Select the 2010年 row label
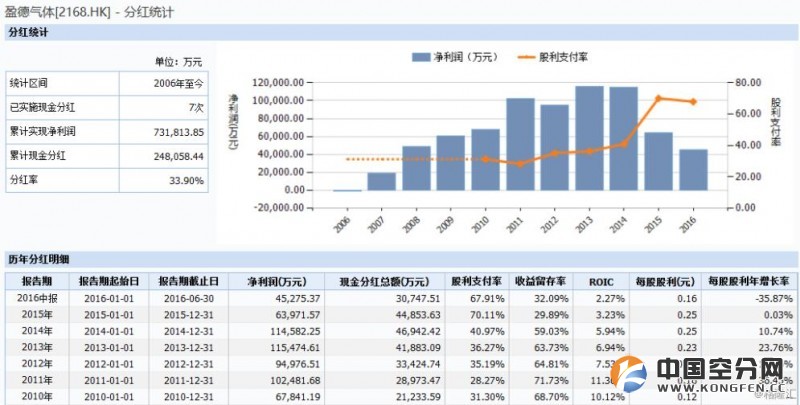 point(37,396)
